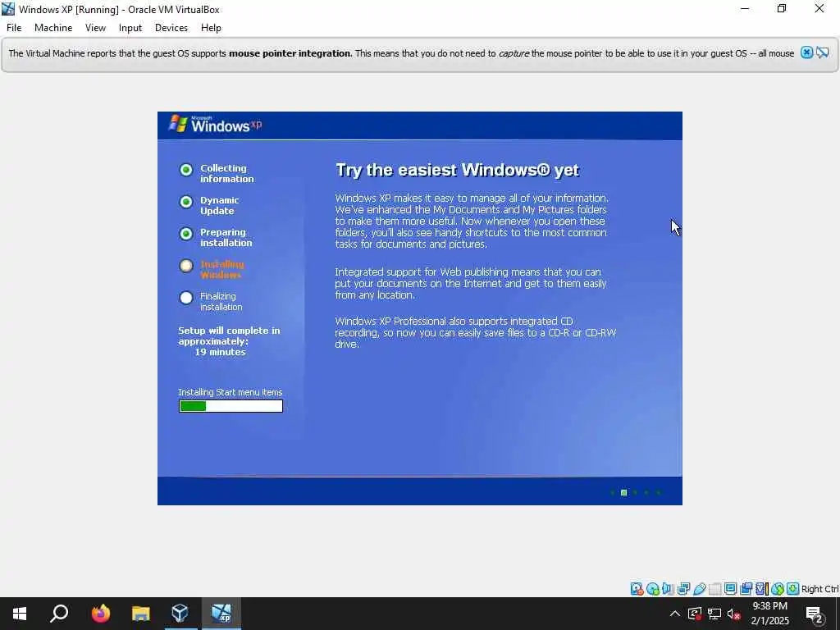Click the 'Installing Start menu items' status text
The image size is (840, 630).
(231, 392)
